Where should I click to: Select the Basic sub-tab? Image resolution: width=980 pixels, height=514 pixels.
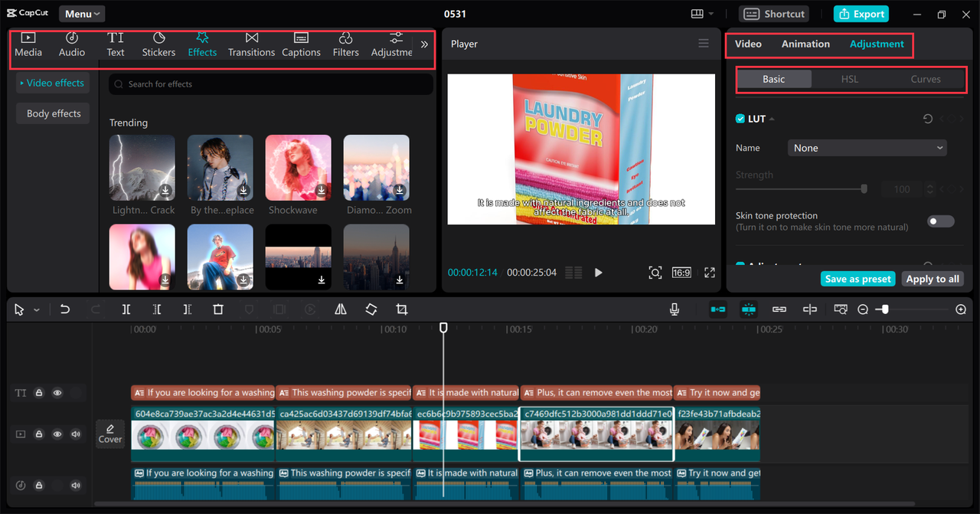[773, 79]
